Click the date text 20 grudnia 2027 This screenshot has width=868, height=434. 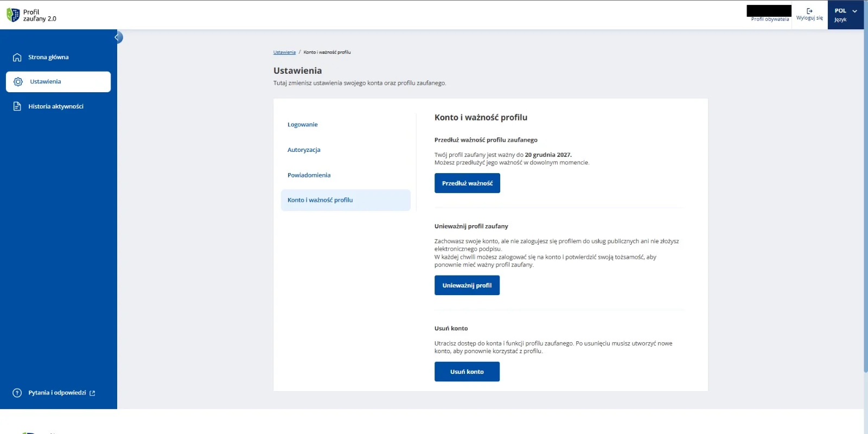[548, 155]
